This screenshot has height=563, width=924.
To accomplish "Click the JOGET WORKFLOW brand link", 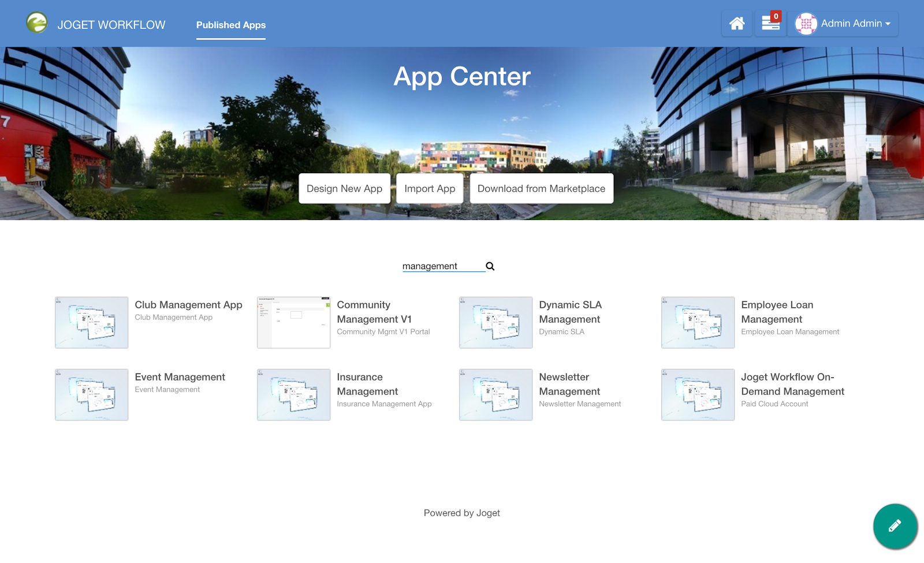I will (111, 25).
